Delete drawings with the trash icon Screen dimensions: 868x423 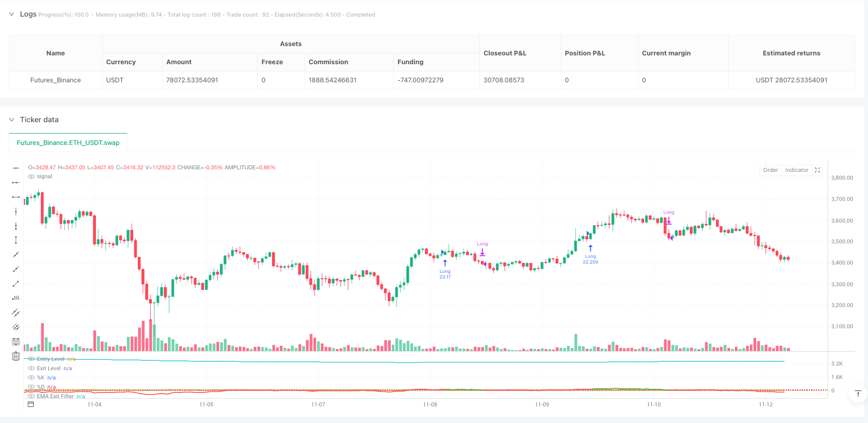click(16, 356)
